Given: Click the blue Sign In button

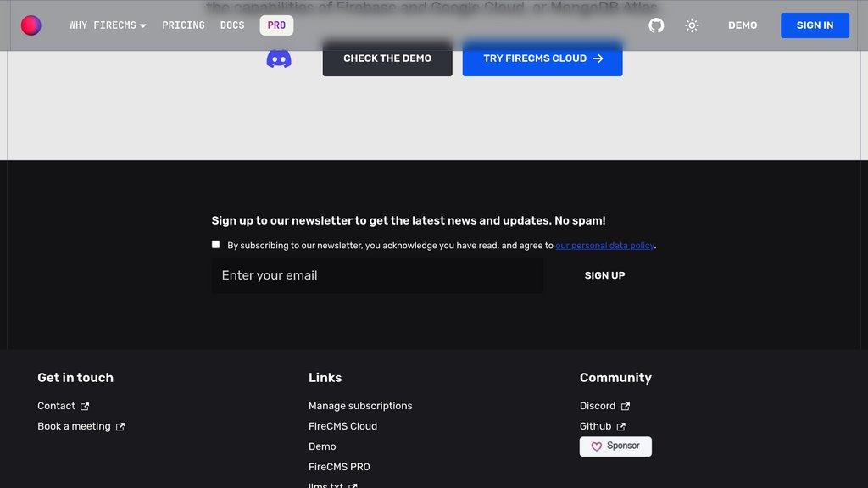Looking at the screenshot, I should point(815,25).
